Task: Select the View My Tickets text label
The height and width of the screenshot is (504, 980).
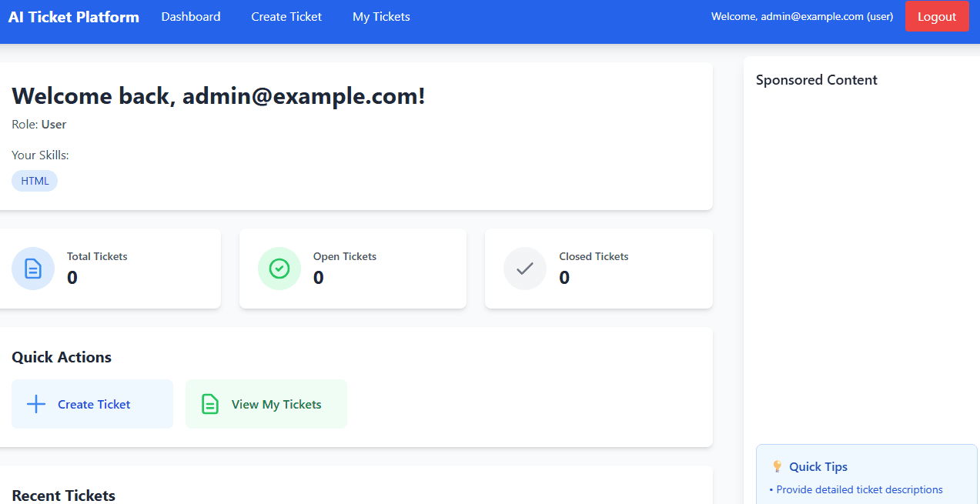Action: 276,404
